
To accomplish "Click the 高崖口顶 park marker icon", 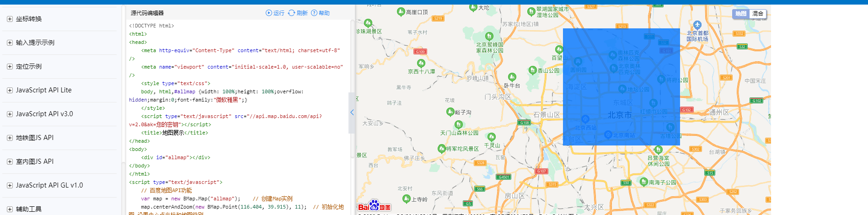I will click(x=401, y=12).
